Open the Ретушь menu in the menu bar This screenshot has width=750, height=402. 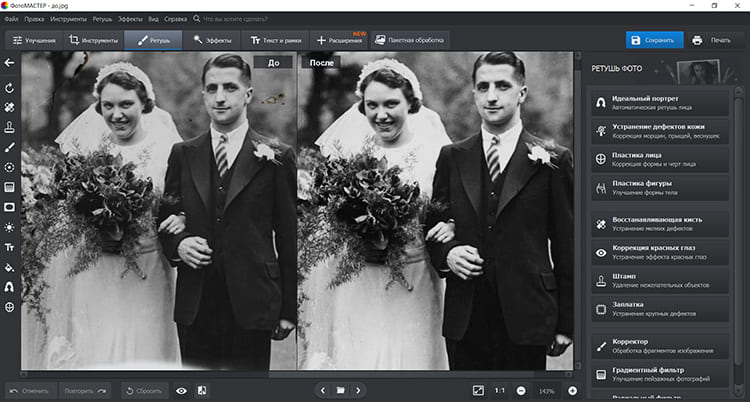point(102,19)
